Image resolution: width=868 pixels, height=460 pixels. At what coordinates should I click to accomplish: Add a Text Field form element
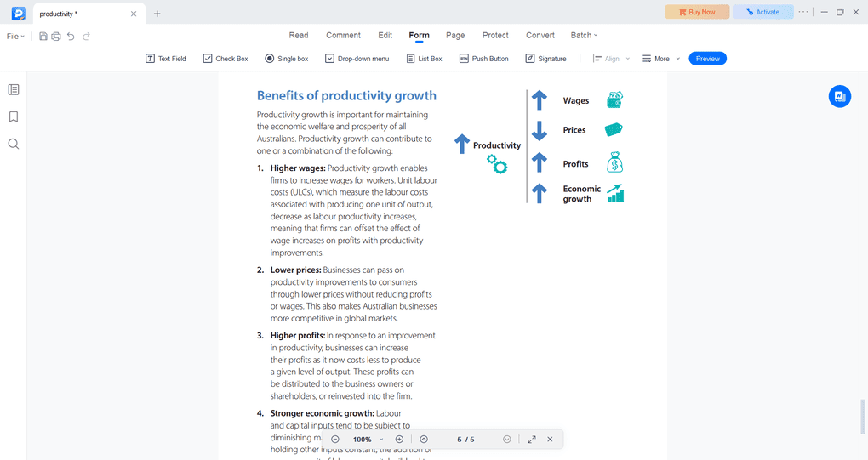point(166,59)
